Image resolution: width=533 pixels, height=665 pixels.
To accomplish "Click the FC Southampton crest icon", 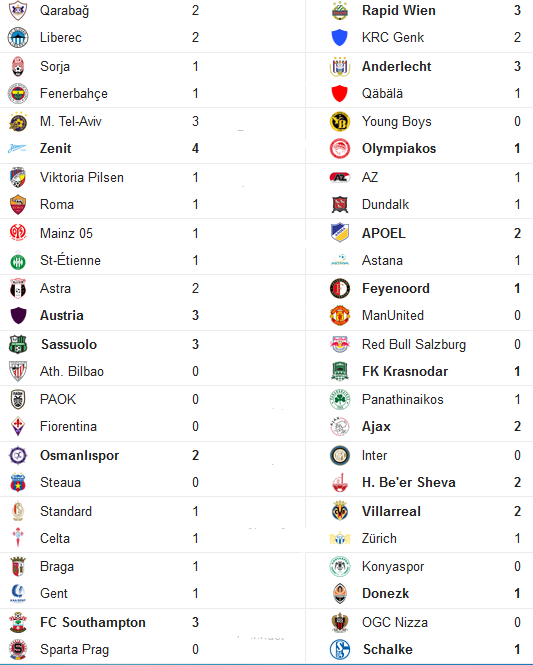I will pos(18,622).
